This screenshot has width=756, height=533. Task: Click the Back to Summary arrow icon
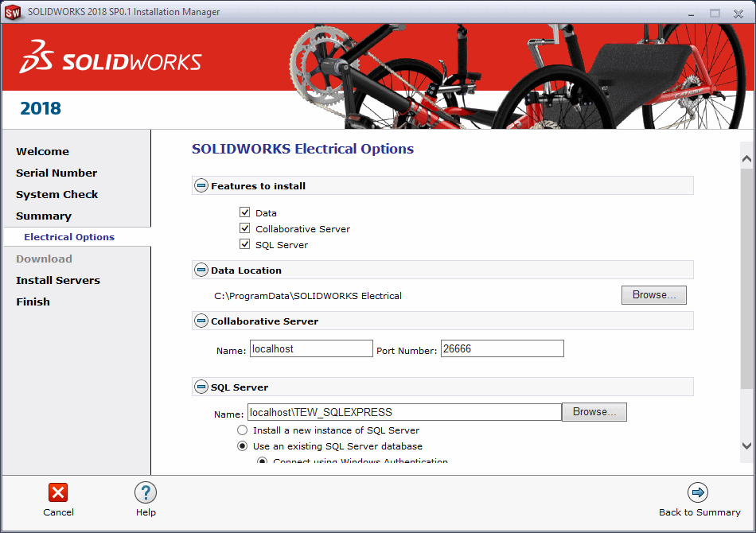point(697,492)
